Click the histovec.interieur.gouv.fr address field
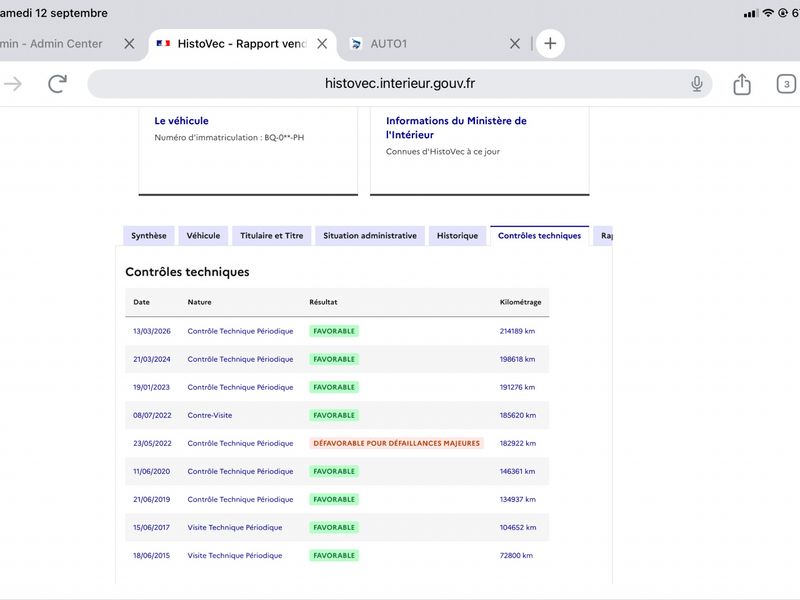Screen dimensions: 800x600 tap(399, 84)
